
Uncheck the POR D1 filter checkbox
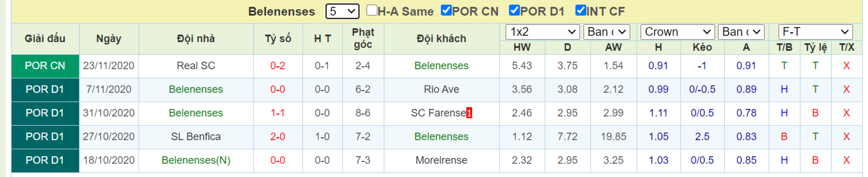click(x=514, y=10)
